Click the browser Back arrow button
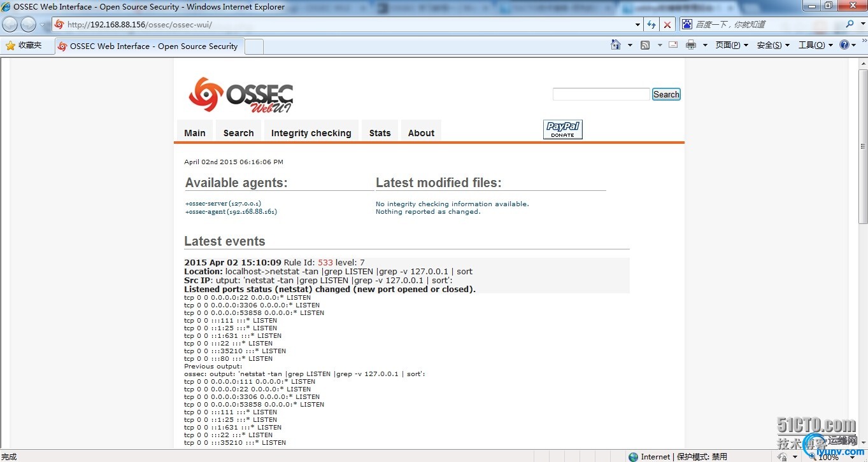868x462 pixels. click(x=10, y=24)
